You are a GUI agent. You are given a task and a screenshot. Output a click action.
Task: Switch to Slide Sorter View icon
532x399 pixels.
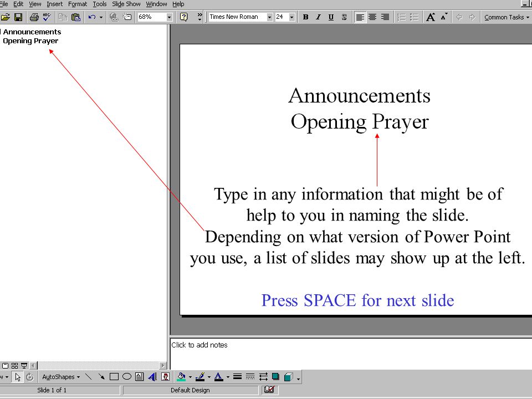[14, 366]
